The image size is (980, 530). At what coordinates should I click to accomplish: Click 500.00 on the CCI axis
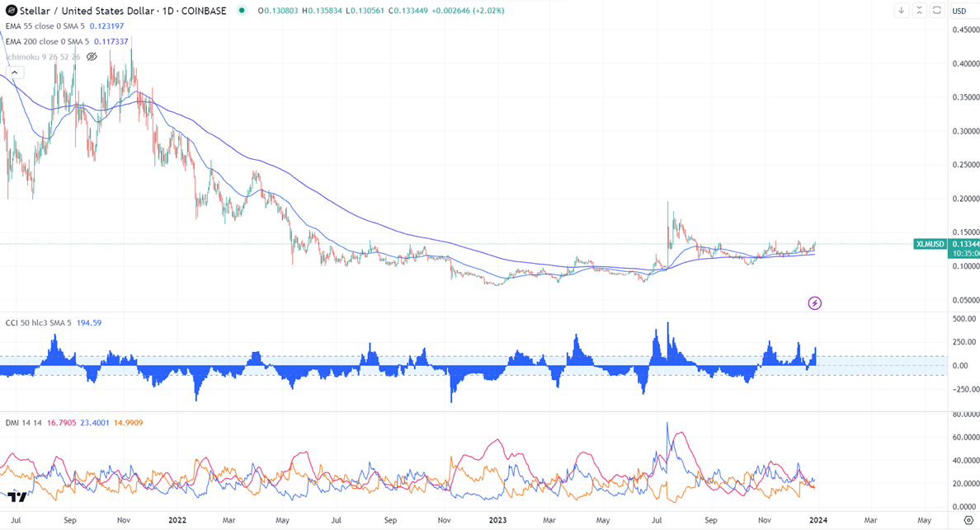[x=964, y=318]
